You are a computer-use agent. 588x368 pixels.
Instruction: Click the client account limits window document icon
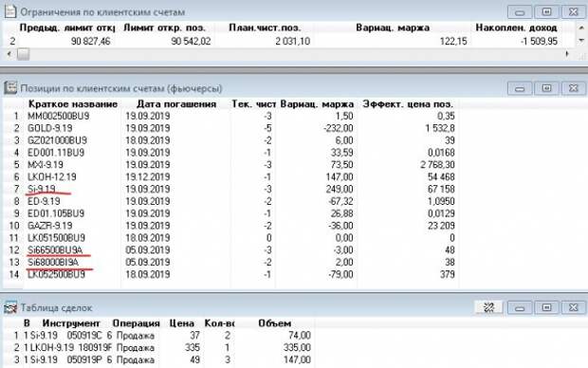[x=10, y=11]
